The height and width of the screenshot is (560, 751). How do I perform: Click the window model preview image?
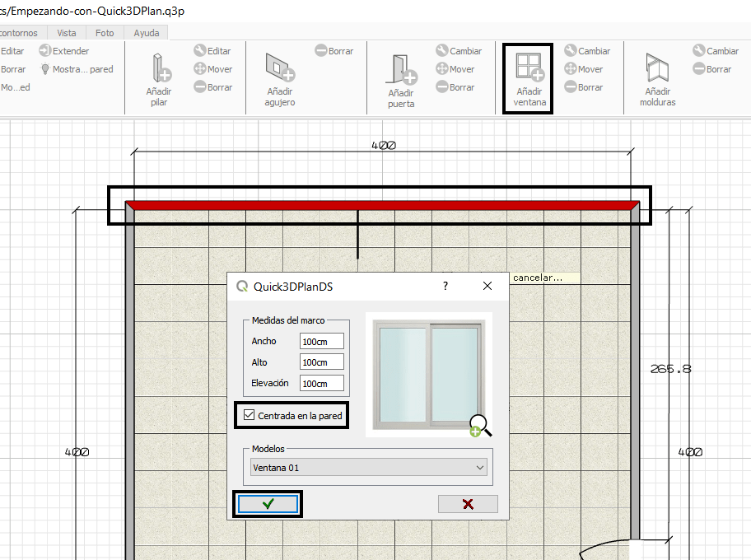pyautogui.click(x=429, y=375)
